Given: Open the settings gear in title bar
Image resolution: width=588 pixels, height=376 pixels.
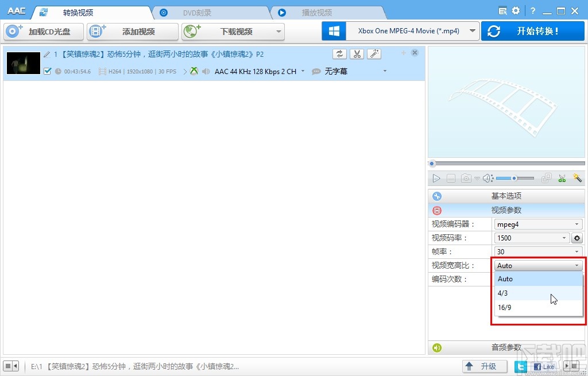Looking at the screenshot, I should click(x=516, y=11).
